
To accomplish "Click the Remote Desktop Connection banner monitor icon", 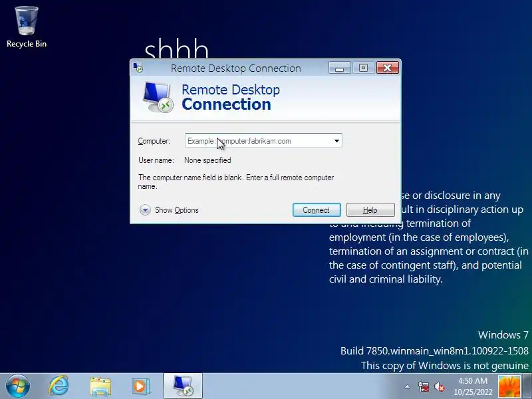I will tap(158, 97).
